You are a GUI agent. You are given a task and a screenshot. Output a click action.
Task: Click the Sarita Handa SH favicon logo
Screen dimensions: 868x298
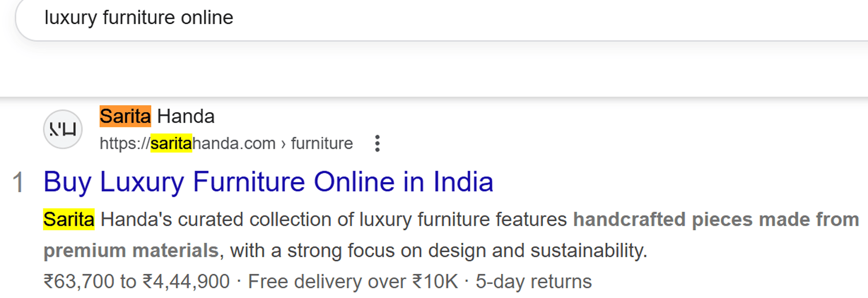click(63, 129)
